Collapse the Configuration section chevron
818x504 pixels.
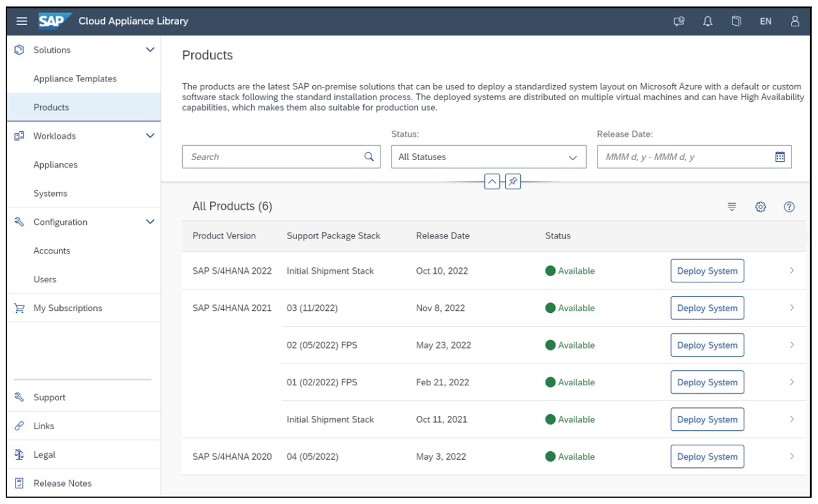(x=150, y=222)
